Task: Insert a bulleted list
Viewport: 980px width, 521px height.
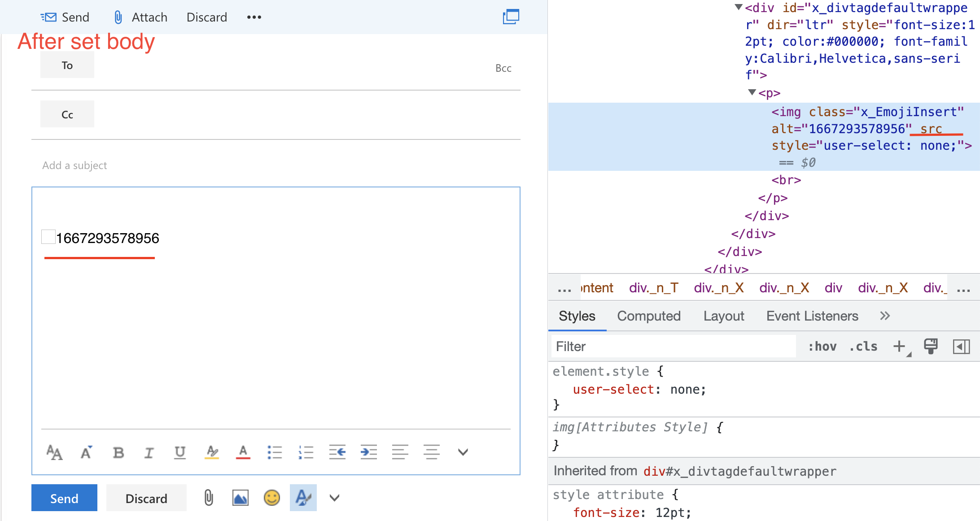Action: (x=274, y=452)
